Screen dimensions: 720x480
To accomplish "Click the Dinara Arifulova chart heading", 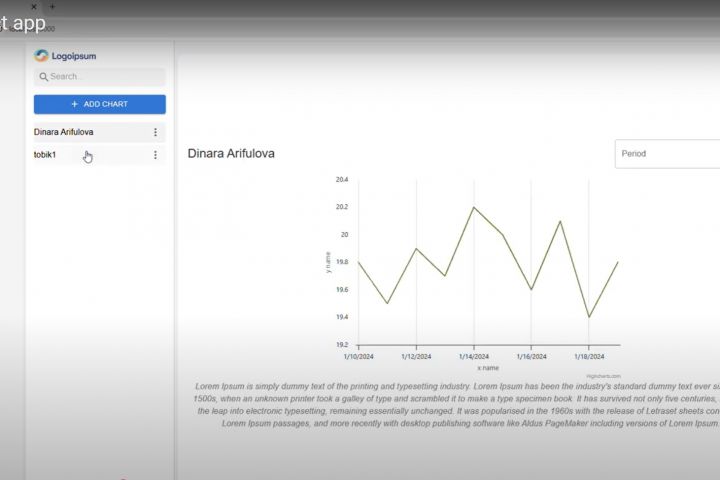I will click(x=231, y=153).
